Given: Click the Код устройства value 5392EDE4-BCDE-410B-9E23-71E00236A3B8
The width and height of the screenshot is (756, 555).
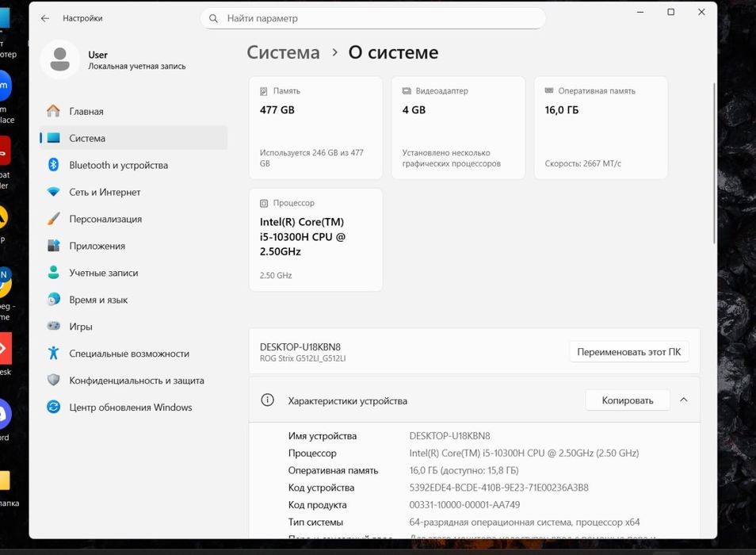Looking at the screenshot, I should (x=499, y=488).
